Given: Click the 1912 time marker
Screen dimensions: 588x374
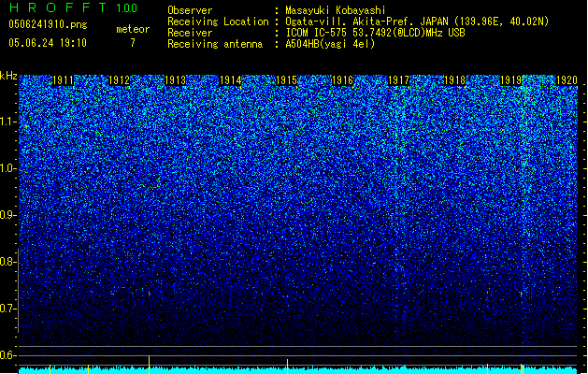Looking at the screenshot, I should [119, 80].
